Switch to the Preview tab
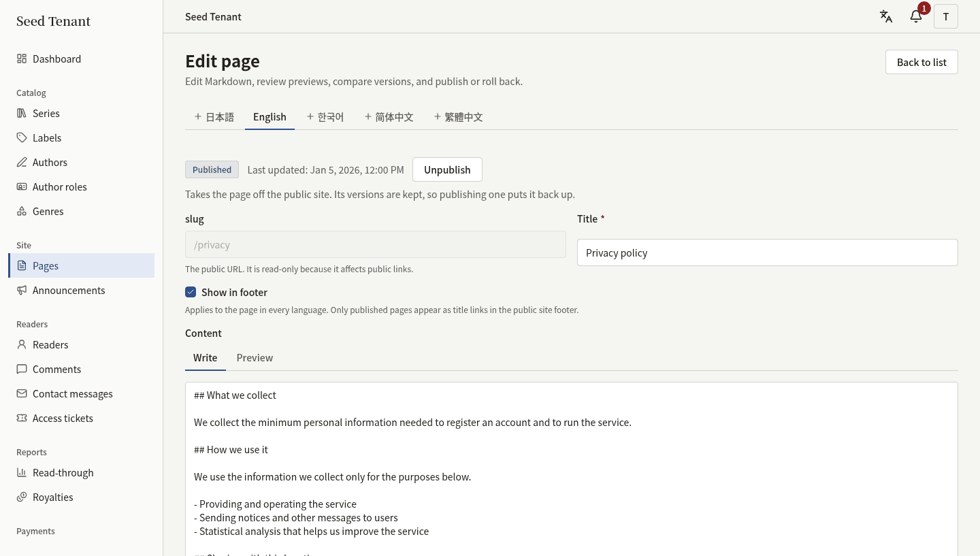This screenshot has width=980, height=556. coord(255,358)
